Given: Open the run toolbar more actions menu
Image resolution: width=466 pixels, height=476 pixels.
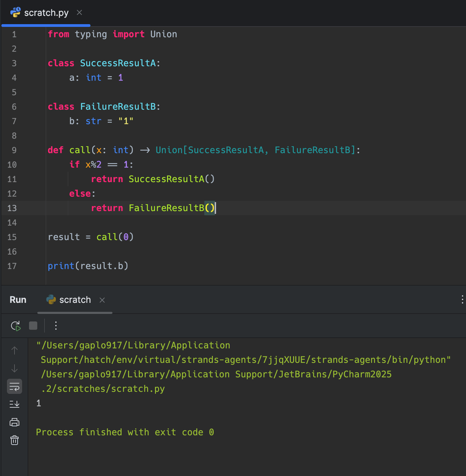Looking at the screenshot, I should click(56, 326).
